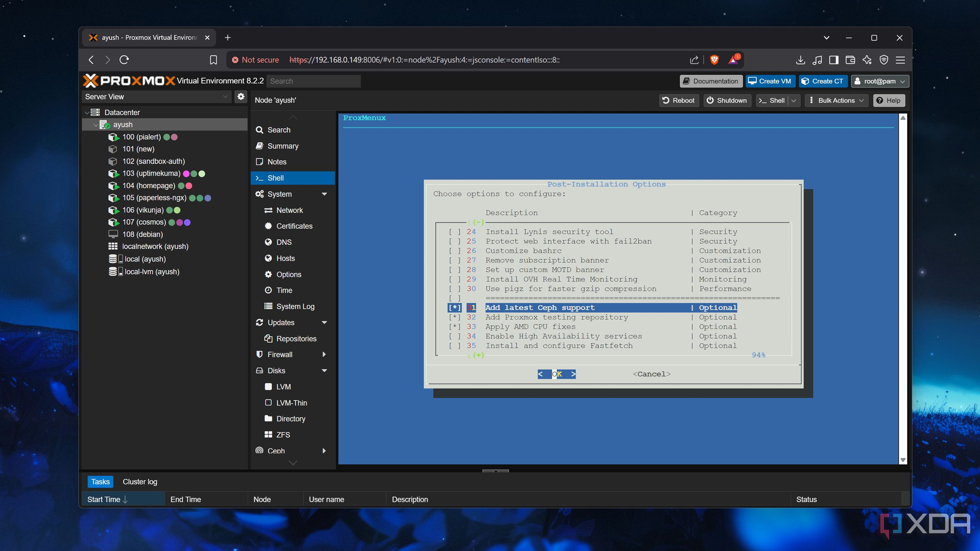Open the root@pam user dropdown
This screenshot has width=980, height=551.
(880, 81)
